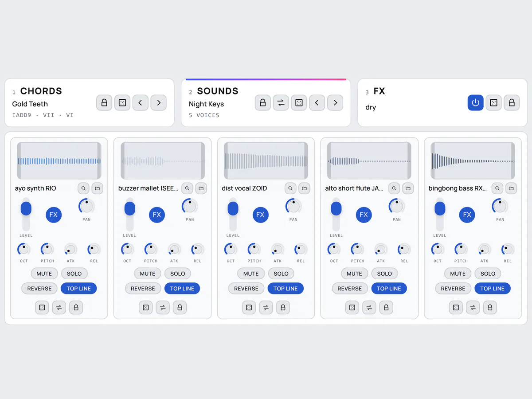Click the 'dry' FX preset name
This screenshot has height=399, width=532.
click(371, 107)
